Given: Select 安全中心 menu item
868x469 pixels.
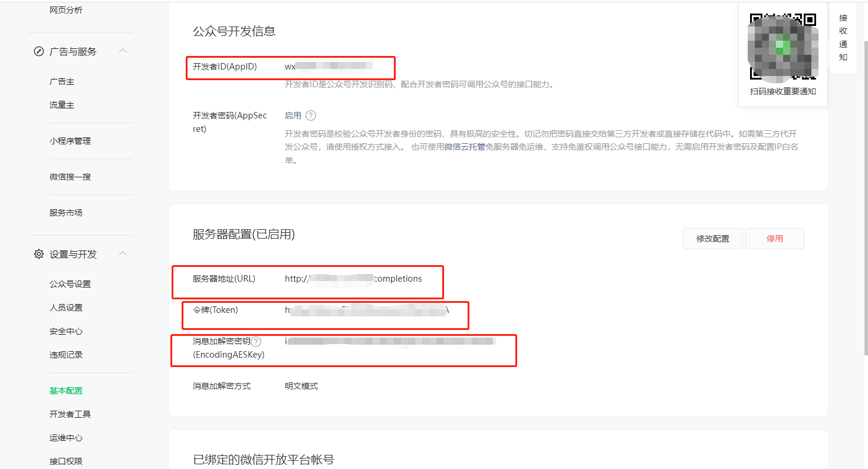Looking at the screenshot, I should [66, 331].
